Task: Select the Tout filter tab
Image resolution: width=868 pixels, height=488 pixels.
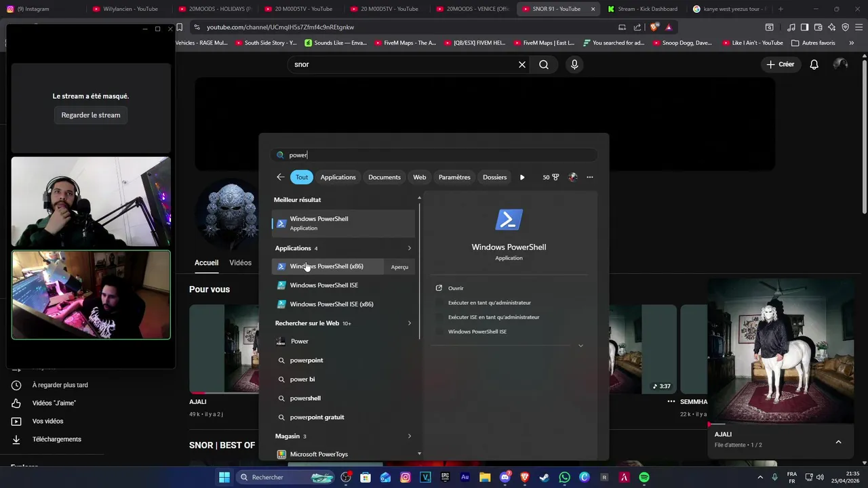Action: (x=302, y=177)
